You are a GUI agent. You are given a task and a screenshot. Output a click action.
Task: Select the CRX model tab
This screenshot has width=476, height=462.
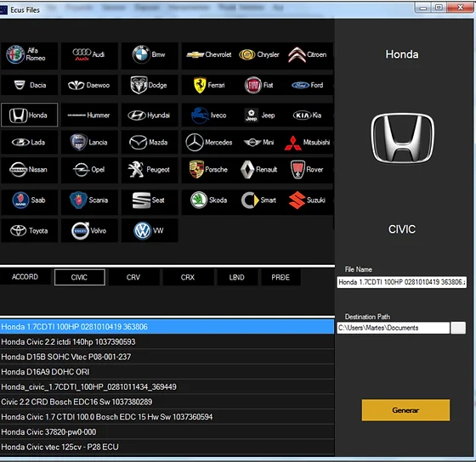[x=188, y=277]
